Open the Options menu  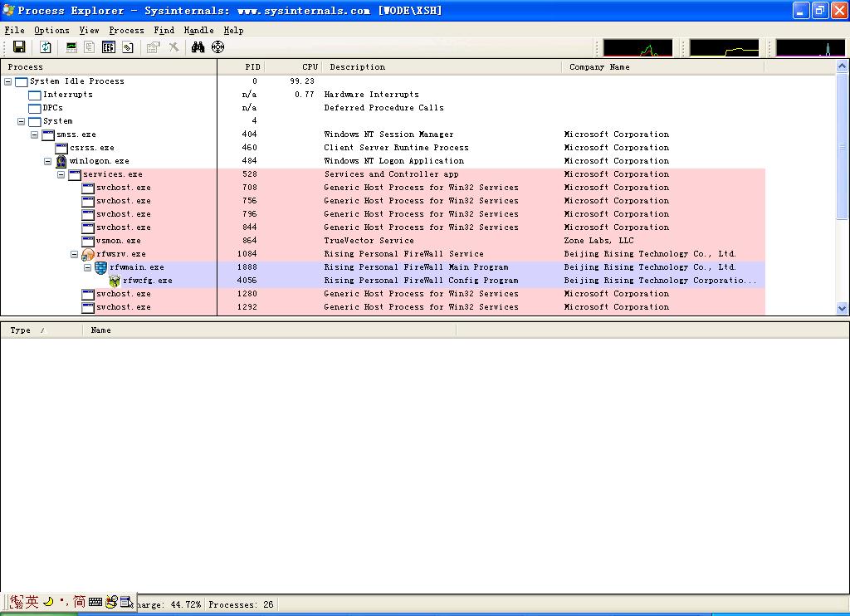tap(51, 31)
